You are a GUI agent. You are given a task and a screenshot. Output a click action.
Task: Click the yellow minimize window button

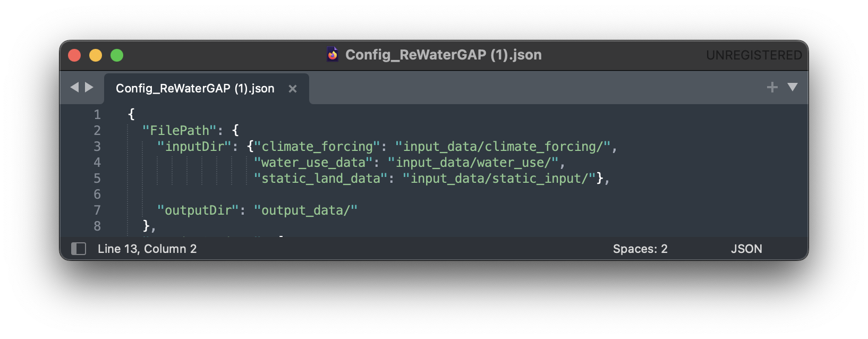[96, 55]
